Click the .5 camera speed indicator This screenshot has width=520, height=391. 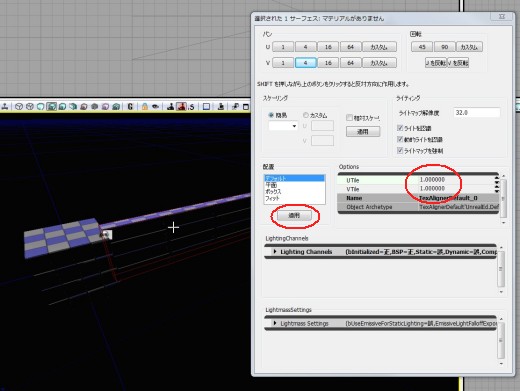(x=191, y=107)
